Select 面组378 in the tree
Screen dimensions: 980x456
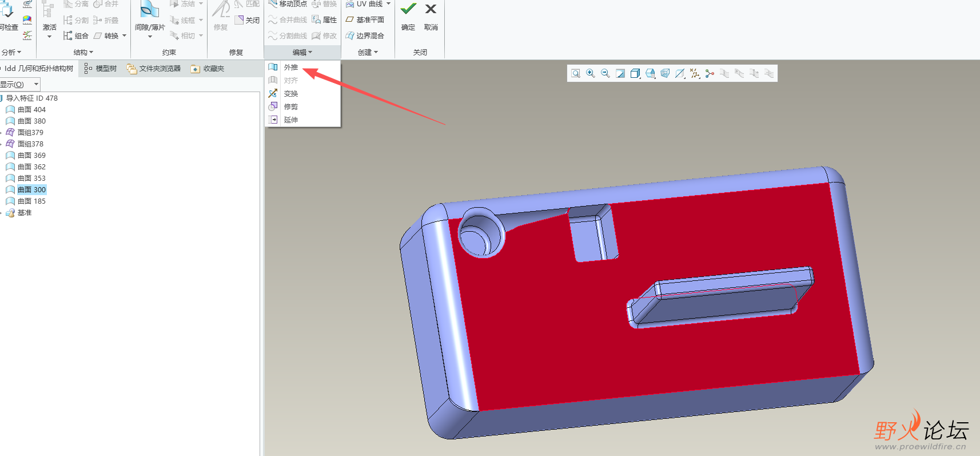click(25, 144)
